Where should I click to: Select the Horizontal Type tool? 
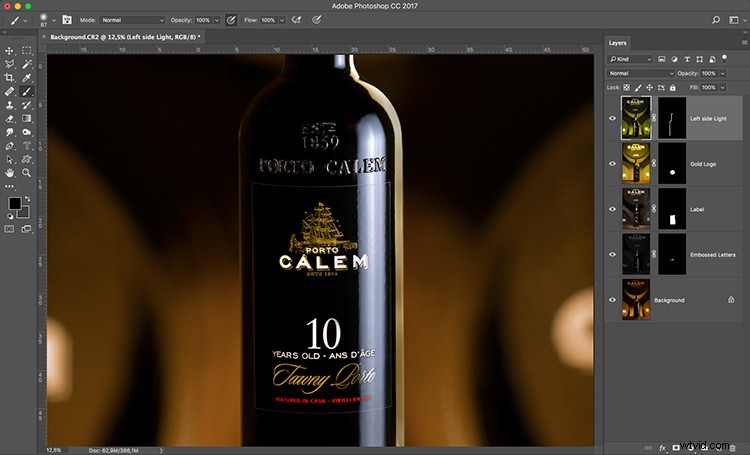coord(26,146)
